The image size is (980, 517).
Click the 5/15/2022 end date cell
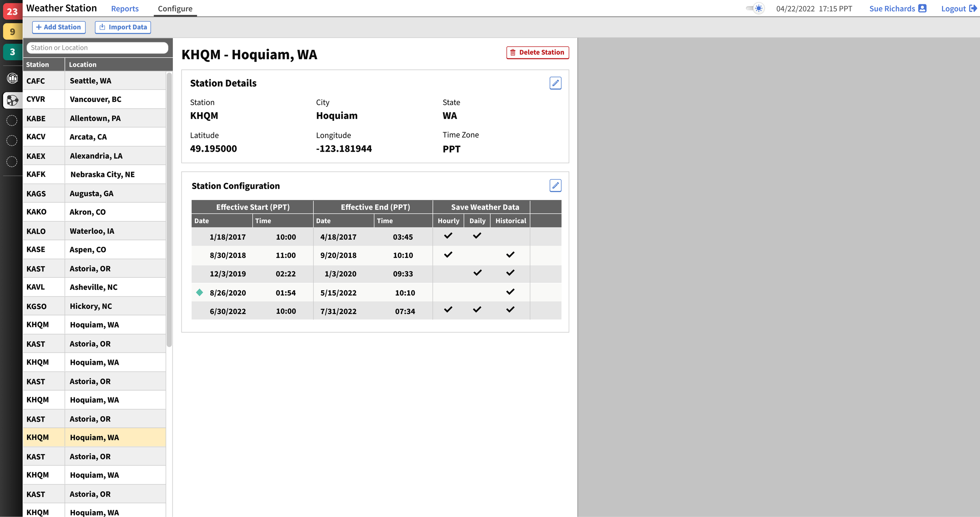(338, 293)
